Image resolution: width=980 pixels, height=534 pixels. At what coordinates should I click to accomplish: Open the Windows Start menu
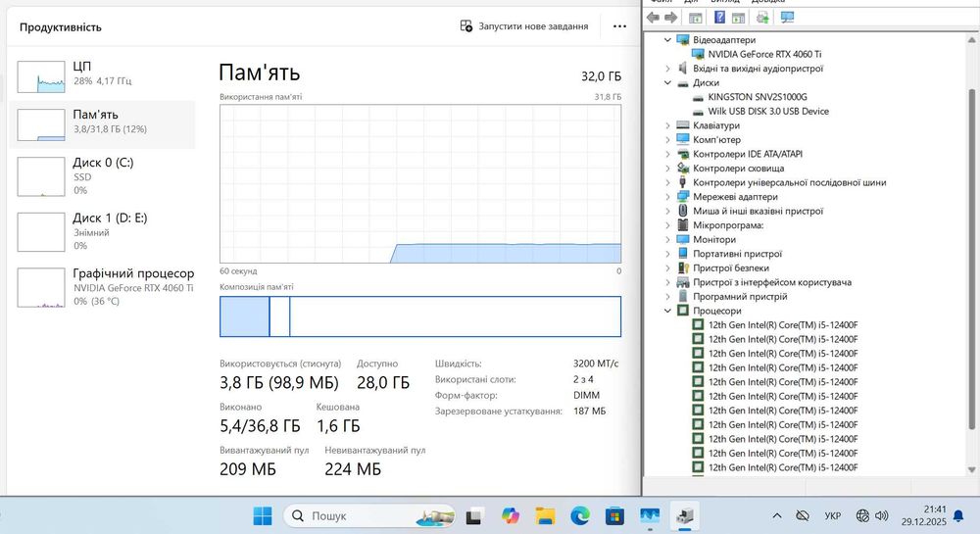pyautogui.click(x=263, y=516)
